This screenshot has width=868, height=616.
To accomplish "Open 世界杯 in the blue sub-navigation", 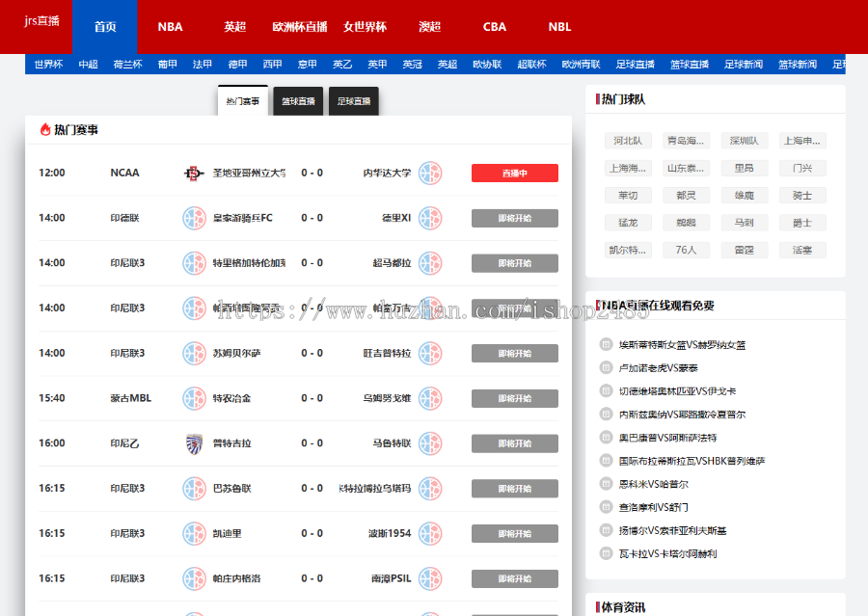I will (49, 65).
